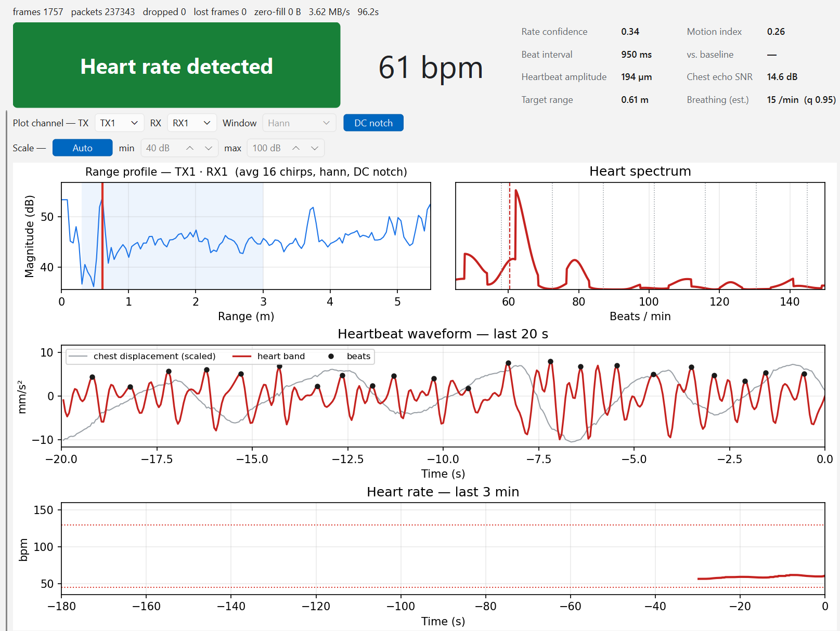Click the Heartbeat waveform chart title

pos(443,334)
